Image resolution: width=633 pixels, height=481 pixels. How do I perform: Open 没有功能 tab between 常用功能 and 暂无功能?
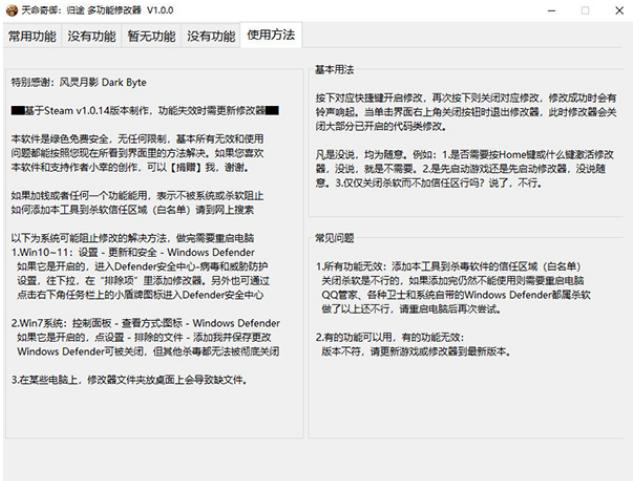(92, 36)
